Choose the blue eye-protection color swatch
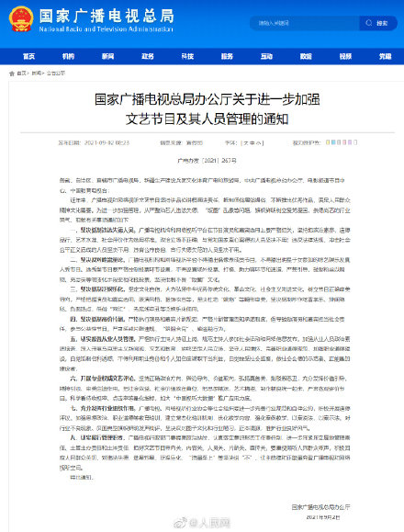This screenshot has width=404, height=532. [333, 142]
